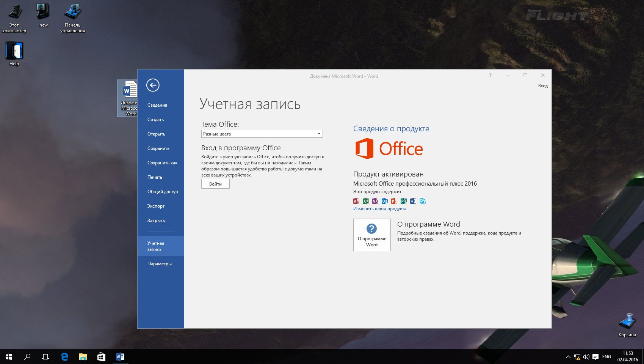Open the volume icon in system tray
The height and width of the screenshot is (364, 644).
pyautogui.click(x=586, y=357)
